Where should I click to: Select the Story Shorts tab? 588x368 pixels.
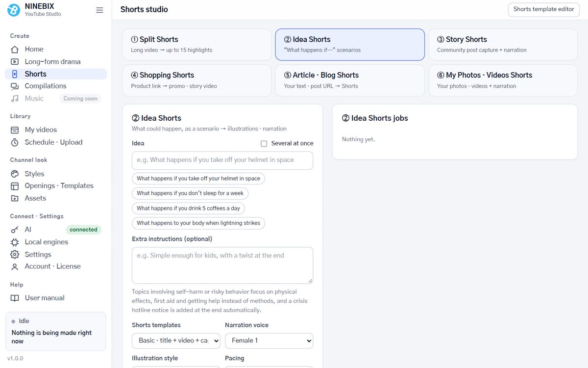point(503,44)
